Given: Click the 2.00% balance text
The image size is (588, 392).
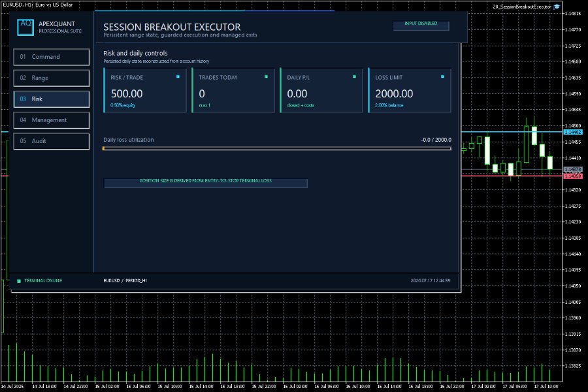Looking at the screenshot, I should click(389, 105).
